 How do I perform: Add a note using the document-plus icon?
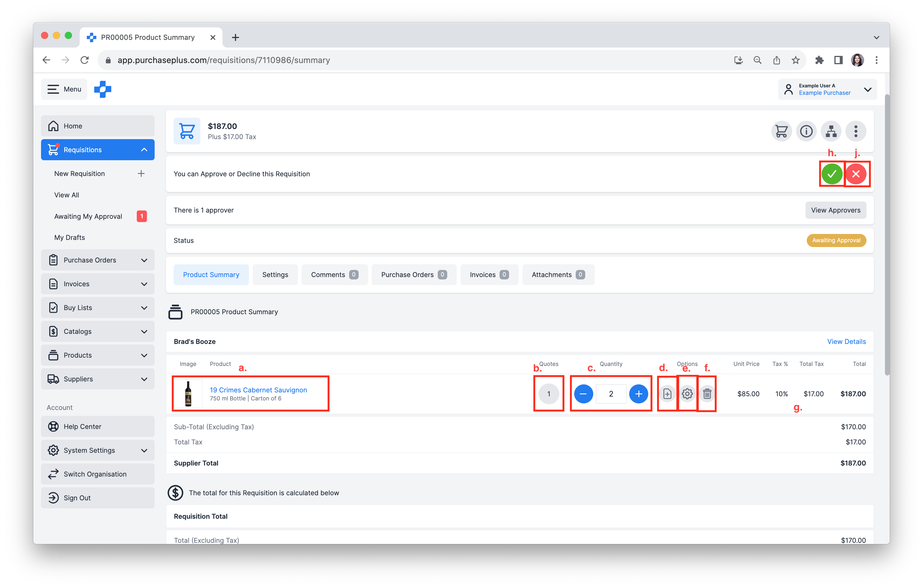pos(667,394)
